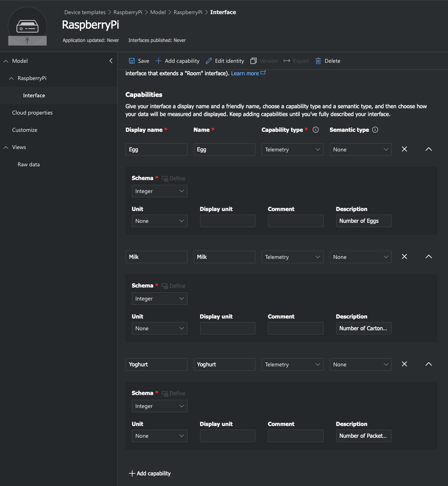448x486 pixels.
Task: Click the Milk Display unit field
Action: 228,328
